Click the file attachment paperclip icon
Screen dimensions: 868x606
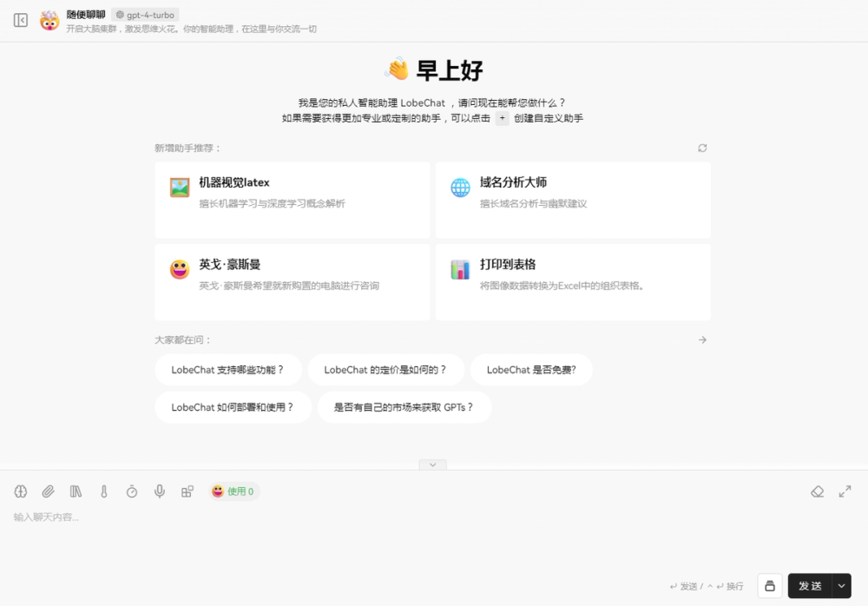click(48, 491)
